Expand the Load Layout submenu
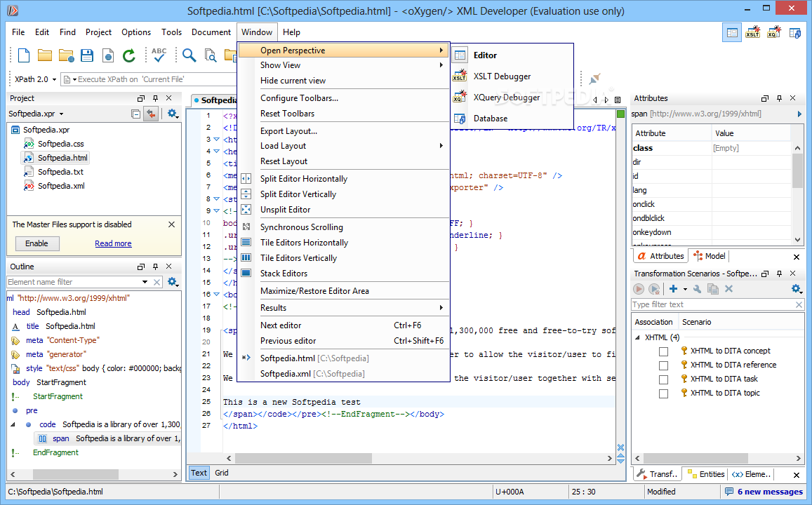 click(343, 146)
